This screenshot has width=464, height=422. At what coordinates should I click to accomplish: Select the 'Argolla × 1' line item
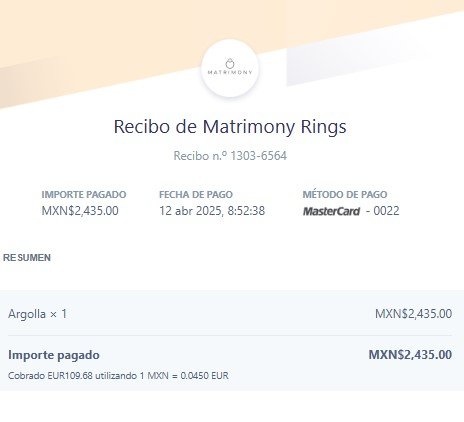click(x=37, y=314)
